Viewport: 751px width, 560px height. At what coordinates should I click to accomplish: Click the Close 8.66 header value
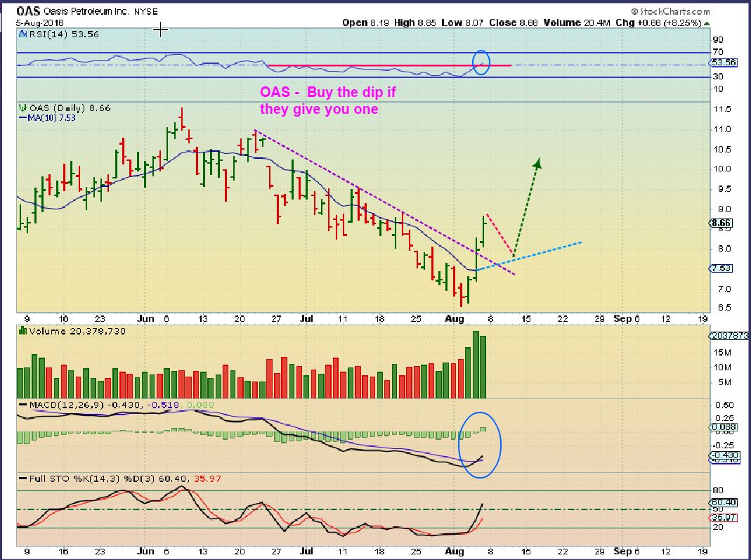tap(514, 22)
